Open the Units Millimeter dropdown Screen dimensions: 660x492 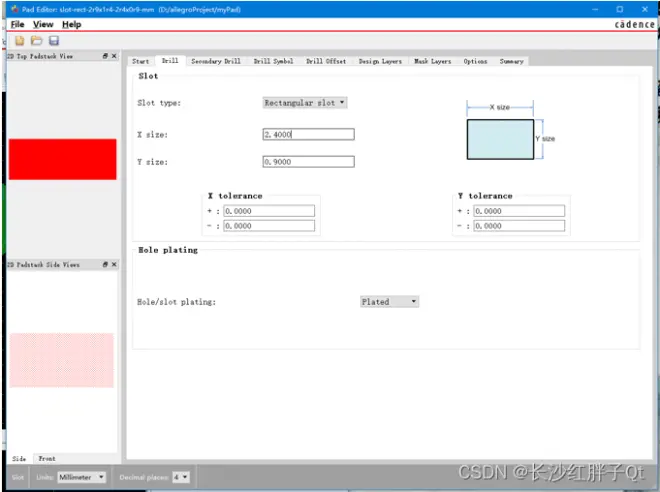pyautogui.click(x=81, y=477)
